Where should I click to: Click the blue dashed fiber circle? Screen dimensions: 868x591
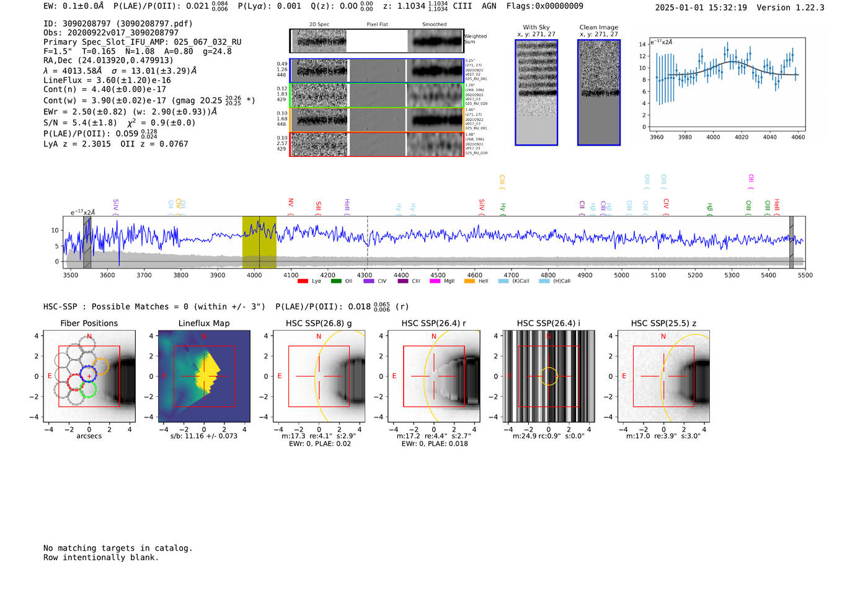tap(89, 374)
